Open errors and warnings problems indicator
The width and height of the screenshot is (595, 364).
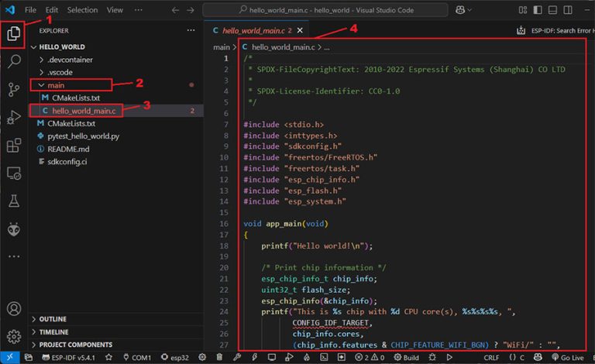pyautogui.click(x=370, y=357)
